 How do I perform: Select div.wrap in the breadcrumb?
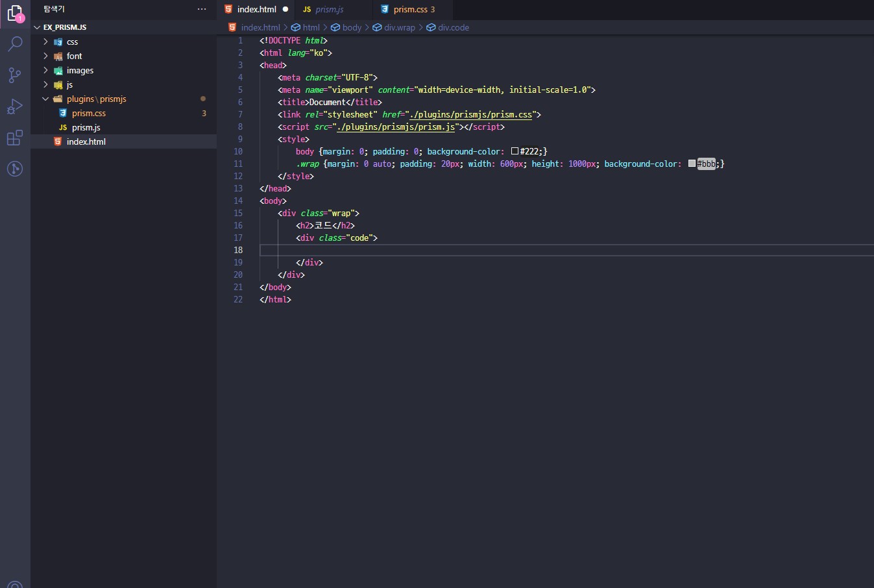click(399, 27)
